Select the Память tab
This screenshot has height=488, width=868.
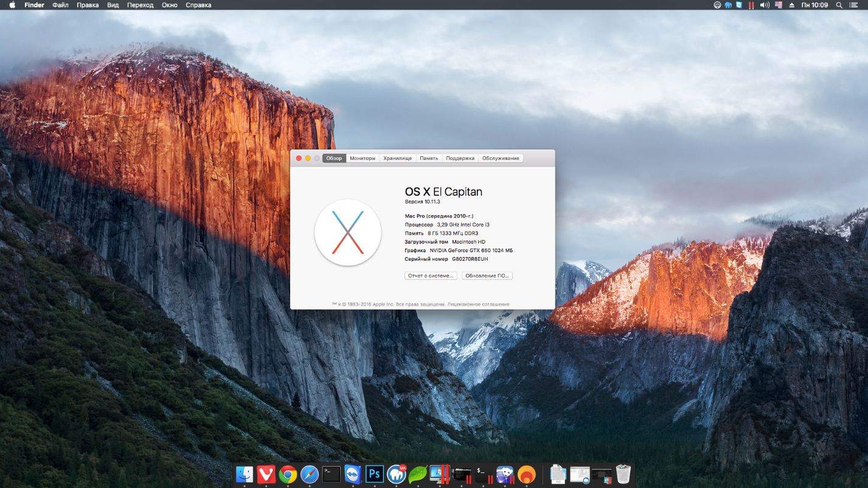tap(429, 158)
